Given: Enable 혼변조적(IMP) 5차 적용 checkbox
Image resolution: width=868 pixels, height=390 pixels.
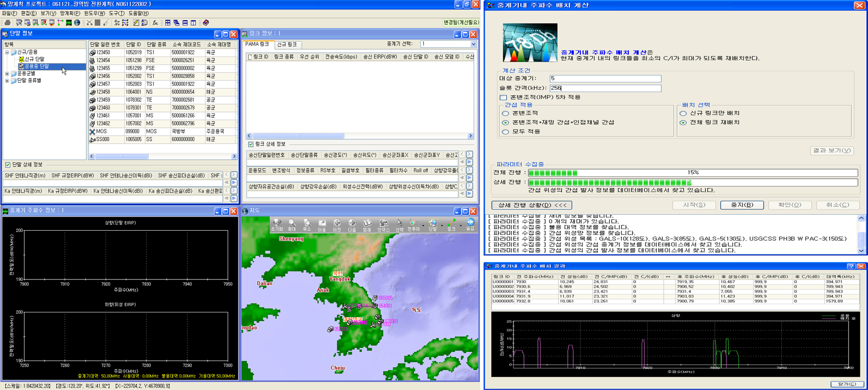Looking at the screenshot, I should click(503, 97).
